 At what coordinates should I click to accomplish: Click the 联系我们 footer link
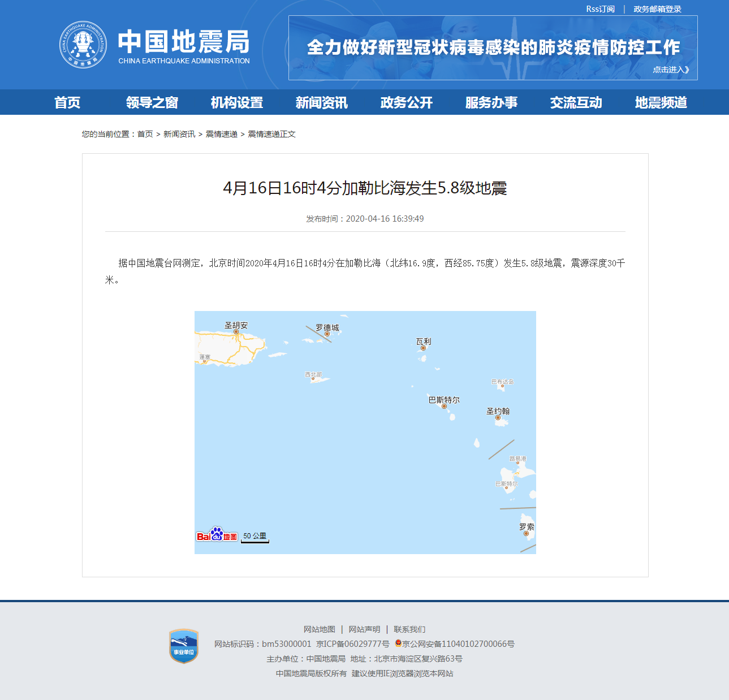(409, 629)
